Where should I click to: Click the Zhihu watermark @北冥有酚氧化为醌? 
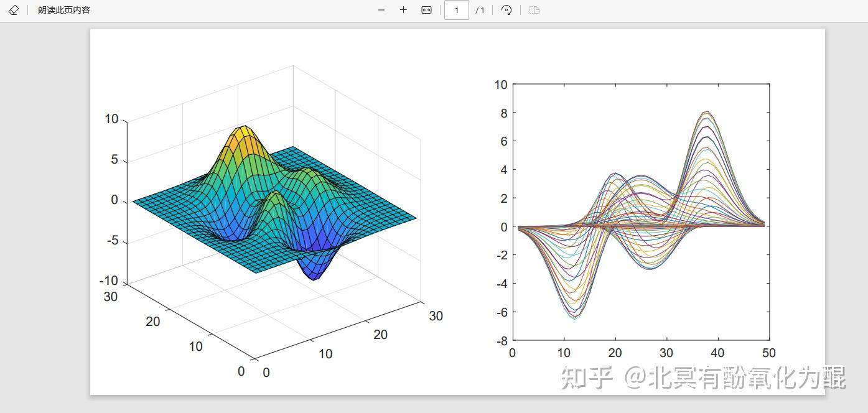704,376
